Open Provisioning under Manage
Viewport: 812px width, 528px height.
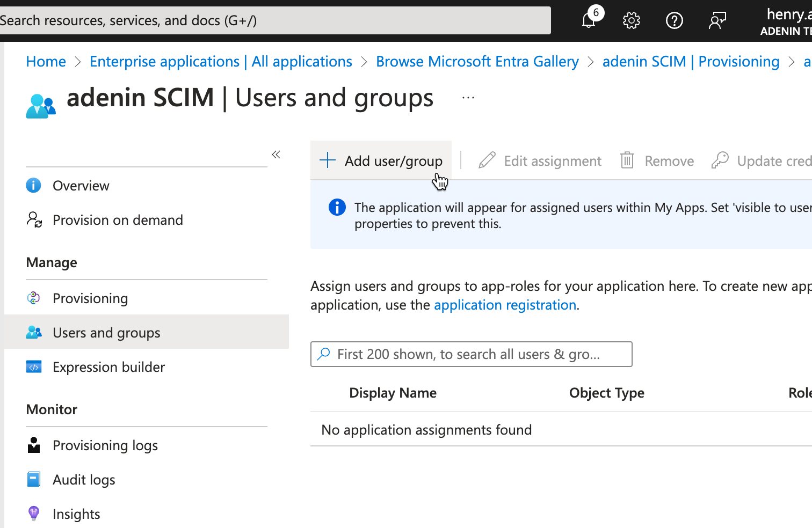click(90, 298)
